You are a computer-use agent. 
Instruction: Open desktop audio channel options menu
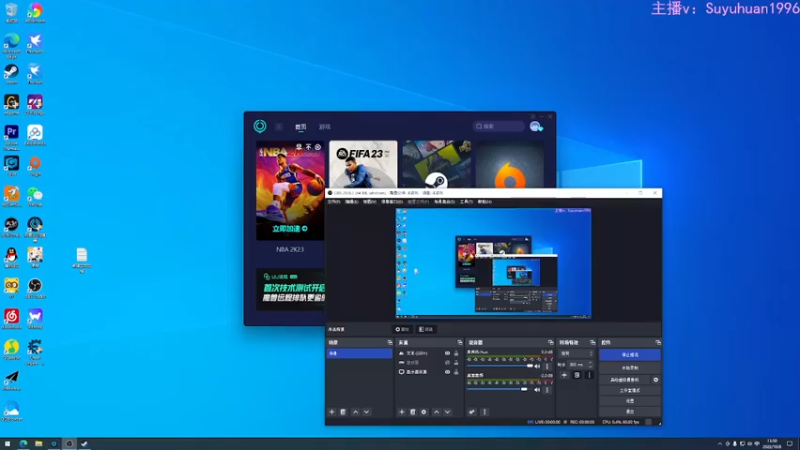click(x=547, y=390)
